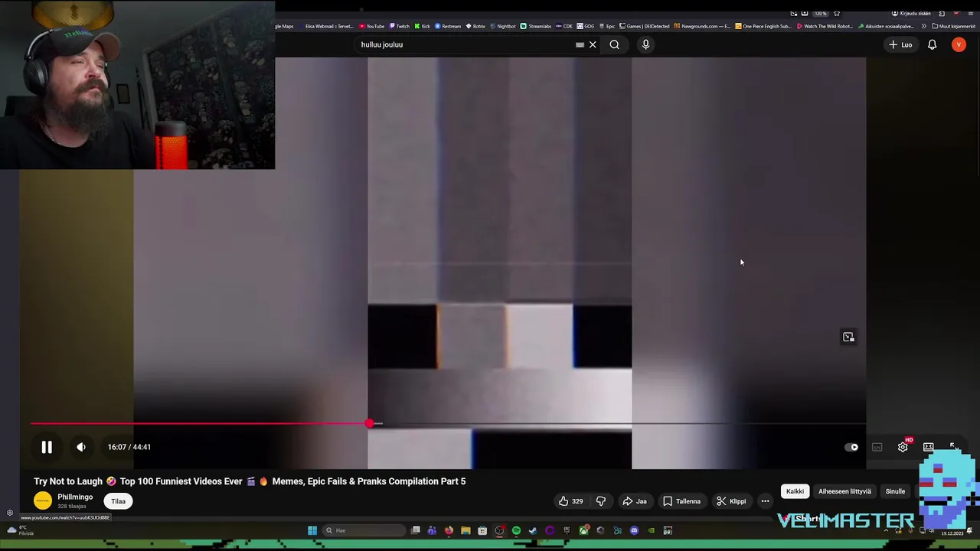Select the Sinulle filter chip
This screenshot has height=551, width=980.
(x=895, y=491)
